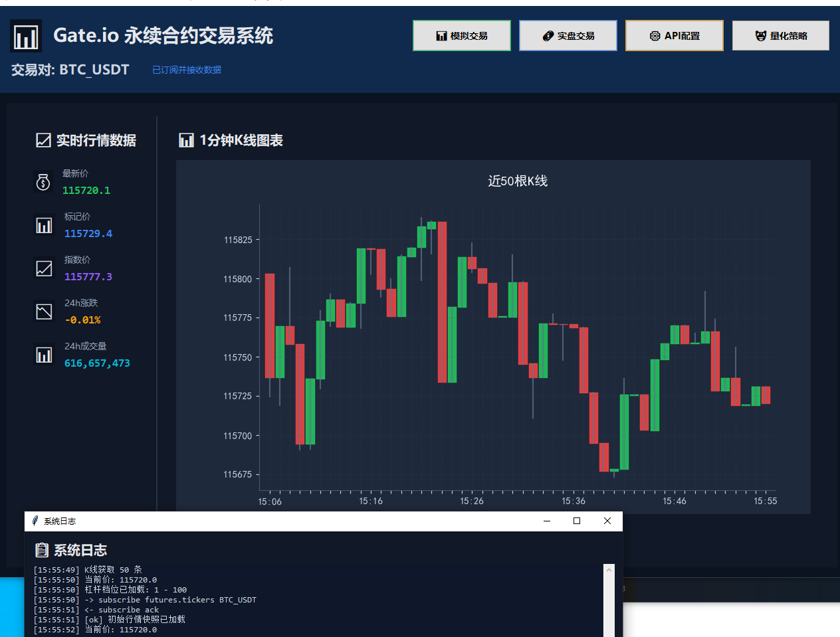Click the line chart icon beside 指数价
Image resolution: width=840 pixels, height=637 pixels.
click(x=44, y=268)
